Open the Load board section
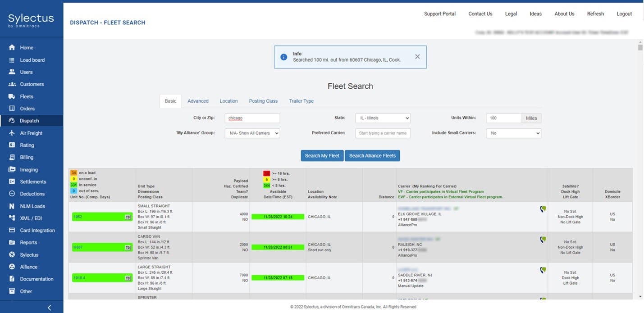The height and width of the screenshot is (313, 644). click(32, 59)
